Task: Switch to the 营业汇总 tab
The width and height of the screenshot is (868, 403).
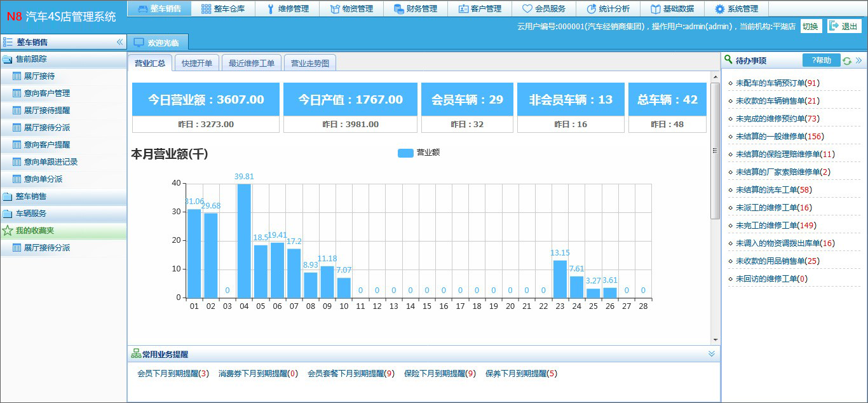Action: click(150, 63)
